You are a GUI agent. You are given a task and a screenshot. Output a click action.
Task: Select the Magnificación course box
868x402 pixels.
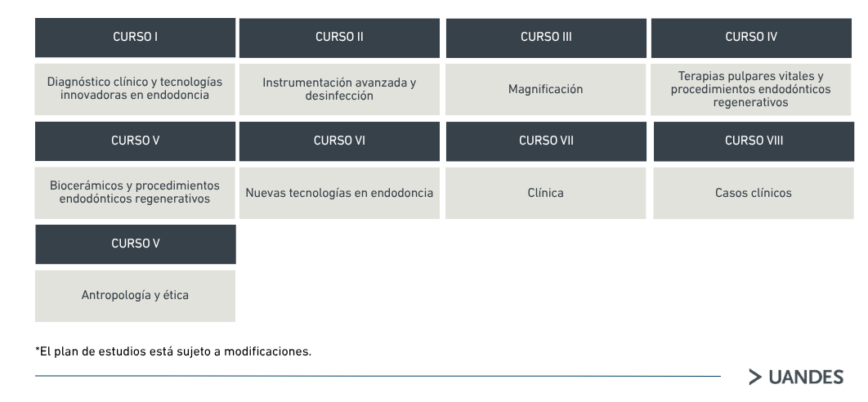[546, 89]
